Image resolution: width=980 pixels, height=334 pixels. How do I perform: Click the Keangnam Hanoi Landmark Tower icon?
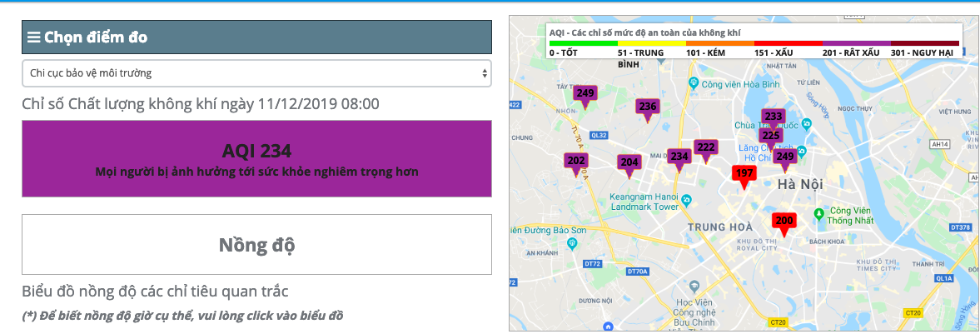pos(686,200)
